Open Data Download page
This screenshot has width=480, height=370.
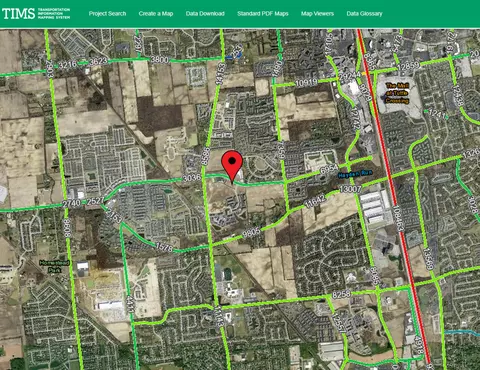coord(205,14)
